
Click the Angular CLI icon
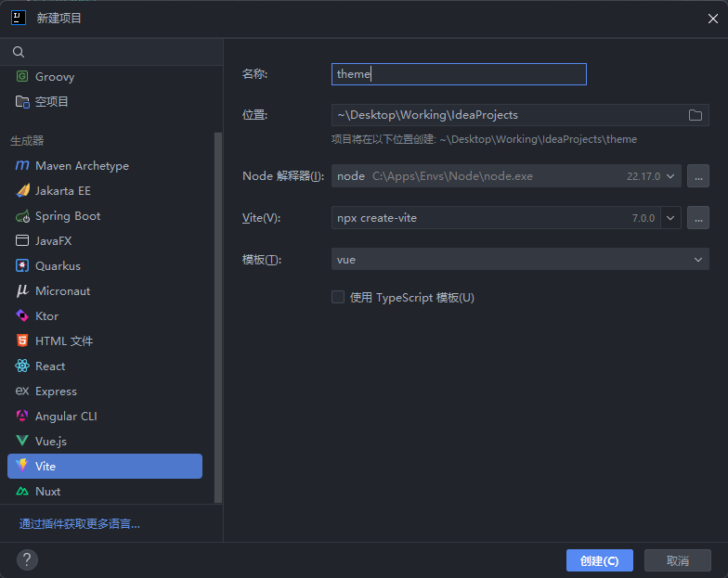tap(22, 416)
